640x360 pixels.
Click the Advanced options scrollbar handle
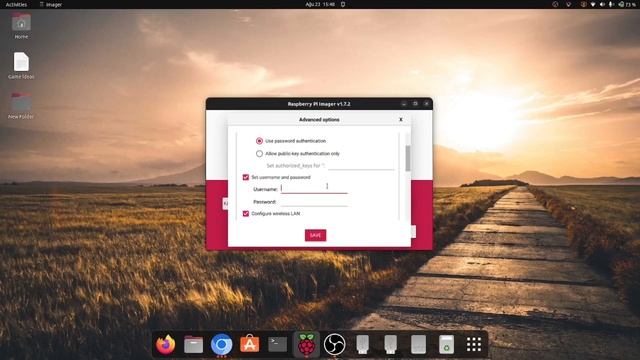pyautogui.click(x=408, y=158)
